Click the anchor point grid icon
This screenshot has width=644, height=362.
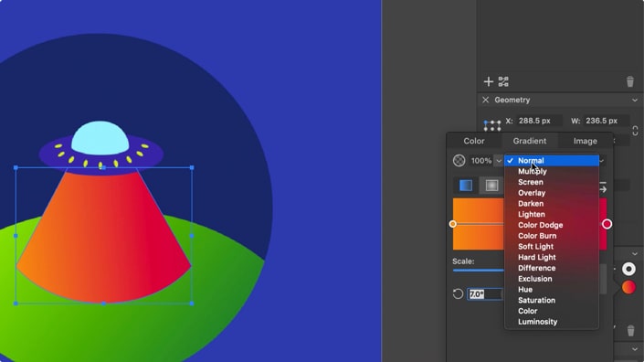pyautogui.click(x=492, y=125)
